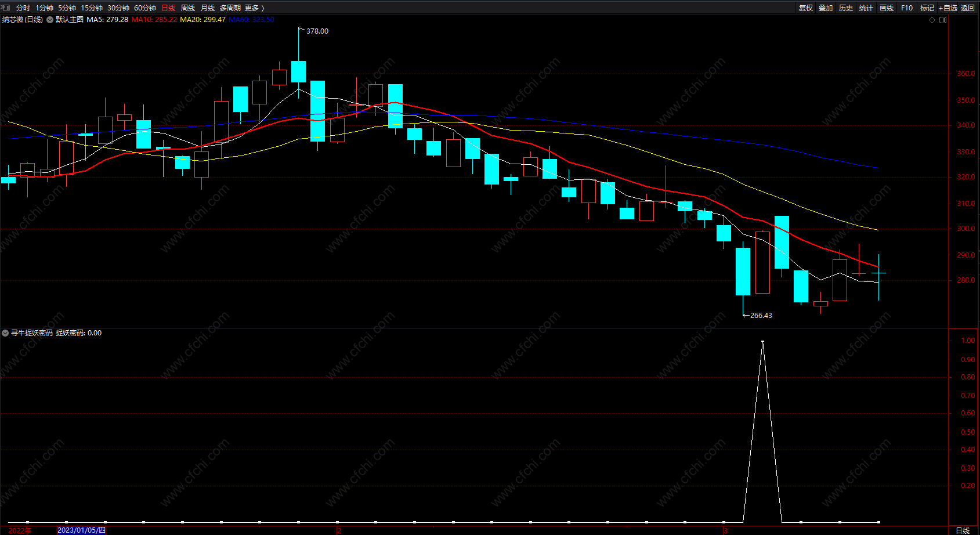The width and height of the screenshot is (980, 535).
Task: Open F10 company info
Action: tap(907, 8)
